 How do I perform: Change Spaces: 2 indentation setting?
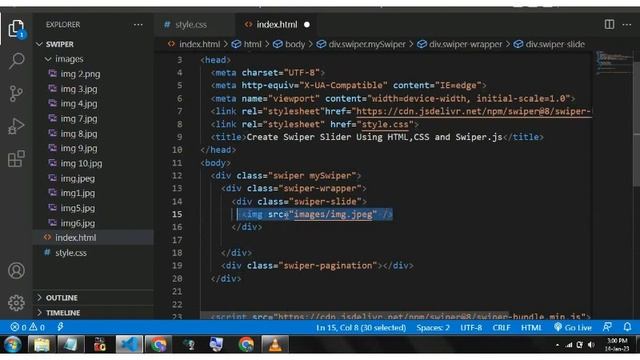[x=433, y=327]
